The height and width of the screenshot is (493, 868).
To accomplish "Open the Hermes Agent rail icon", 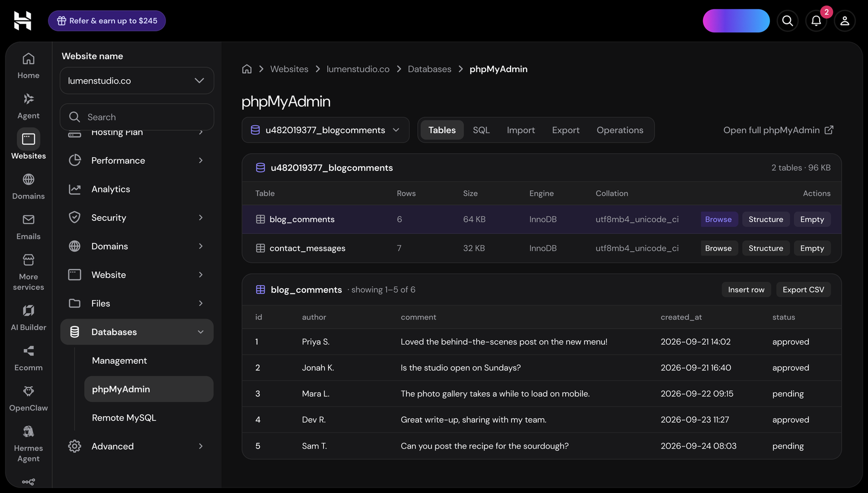I will 29,444.
